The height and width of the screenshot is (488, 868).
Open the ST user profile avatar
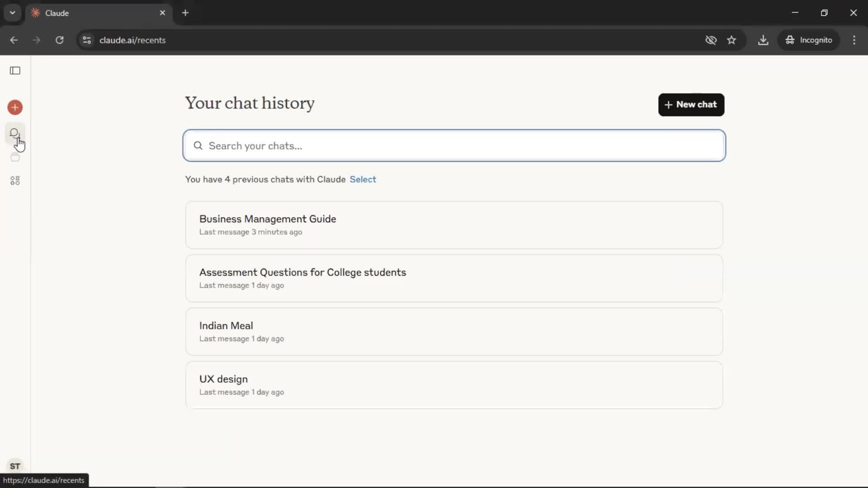tap(15, 466)
